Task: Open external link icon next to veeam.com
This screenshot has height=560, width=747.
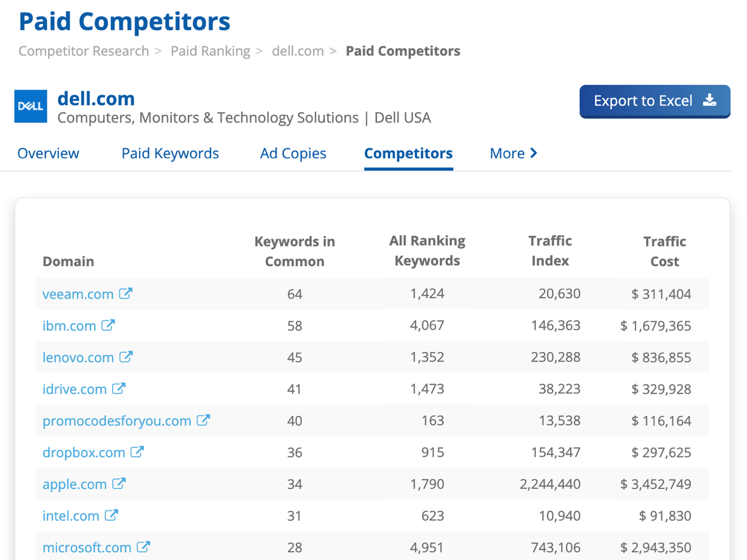Action: click(125, 293)
